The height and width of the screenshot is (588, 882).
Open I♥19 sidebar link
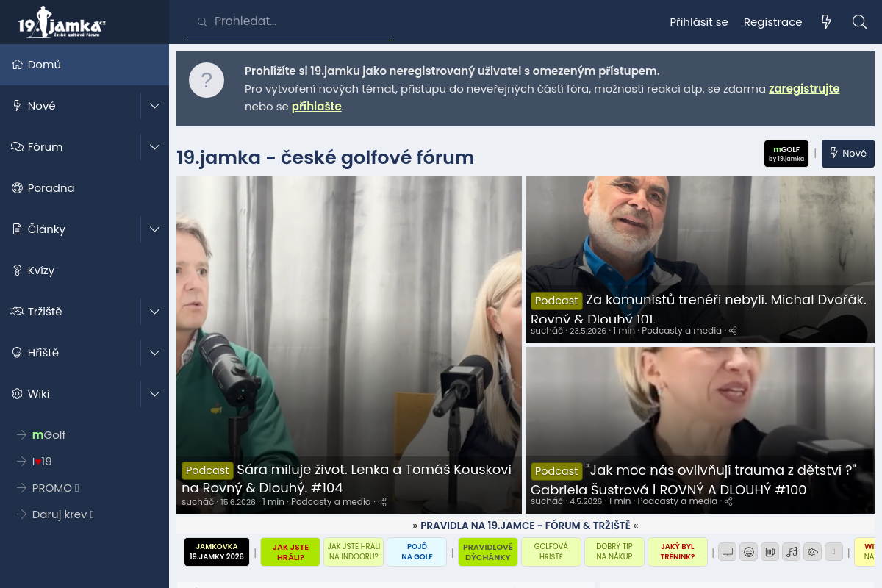click(x=42, y=462)
